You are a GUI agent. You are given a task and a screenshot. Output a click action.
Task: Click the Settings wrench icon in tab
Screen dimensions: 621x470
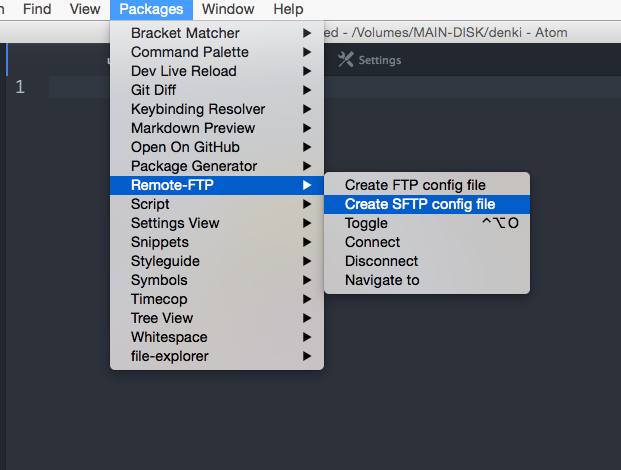pos(345,60)
